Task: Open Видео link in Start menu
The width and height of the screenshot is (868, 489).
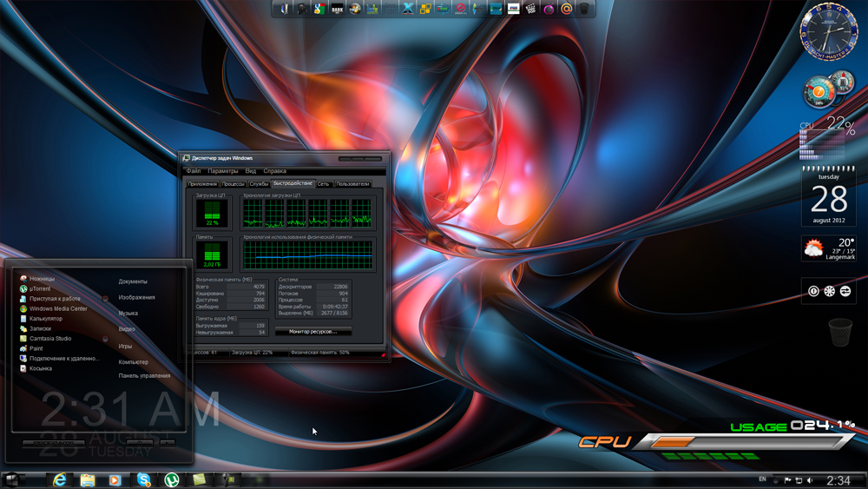Action: tap(127, 329)
